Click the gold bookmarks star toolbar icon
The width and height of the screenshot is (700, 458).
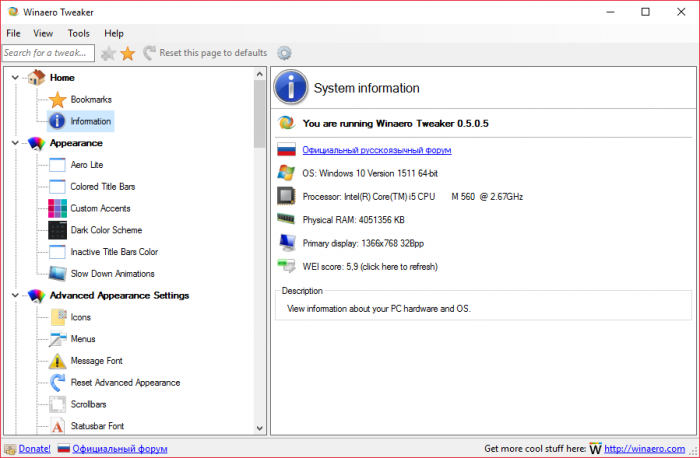pyautogui.click(x=128, y=54)
